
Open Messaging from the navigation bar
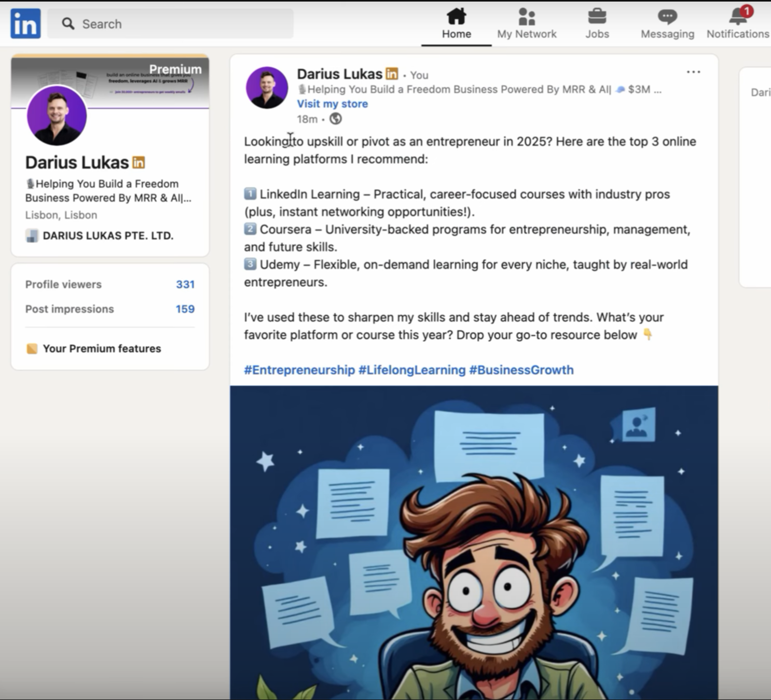667,24
